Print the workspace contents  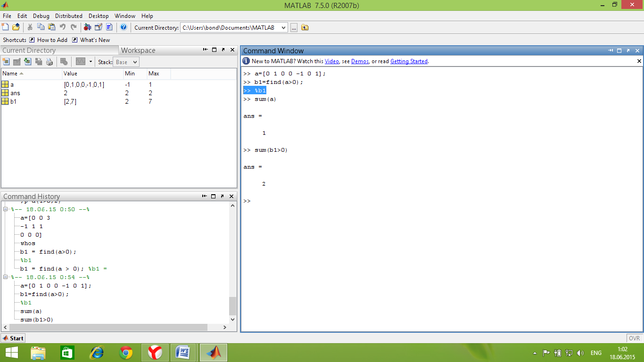coord(50,62)
